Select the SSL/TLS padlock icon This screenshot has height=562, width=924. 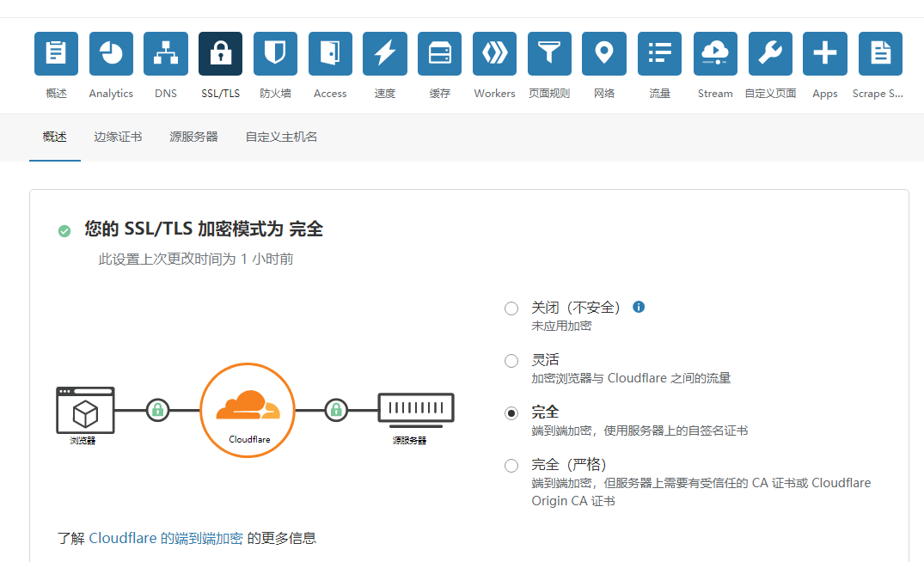[x=220, y=53]
